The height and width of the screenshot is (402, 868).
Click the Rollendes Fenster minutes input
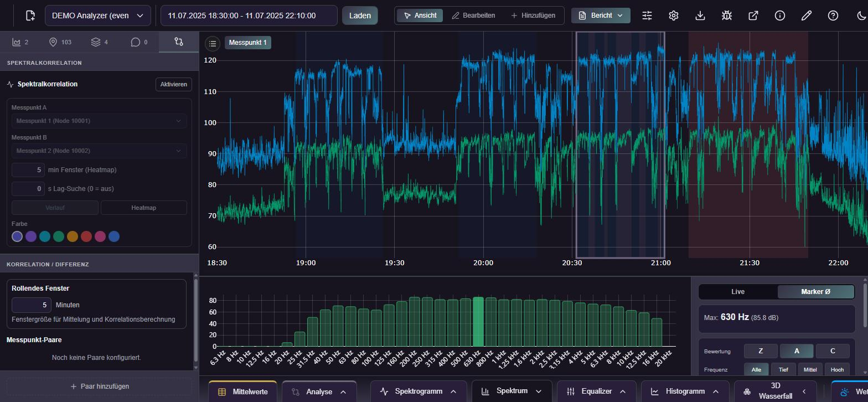(x=32, y=305)
